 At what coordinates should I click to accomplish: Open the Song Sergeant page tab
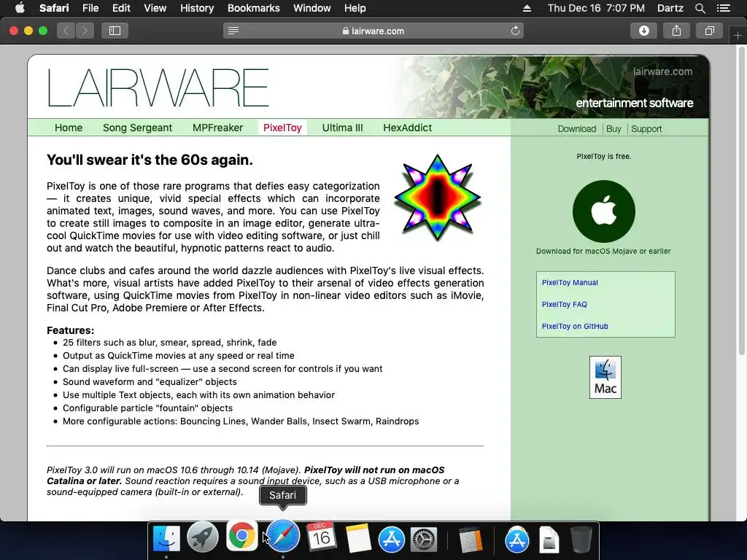click(138, 128)
